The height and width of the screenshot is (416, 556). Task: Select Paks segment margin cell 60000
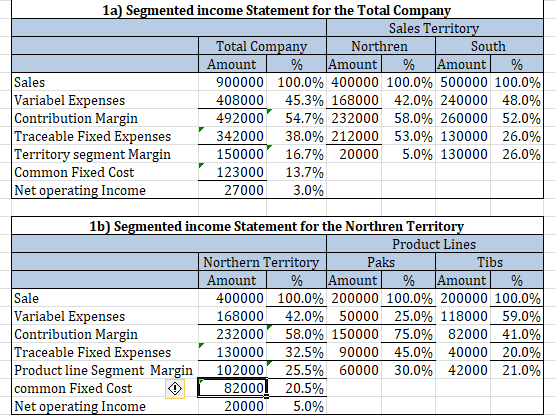(354, 370)
